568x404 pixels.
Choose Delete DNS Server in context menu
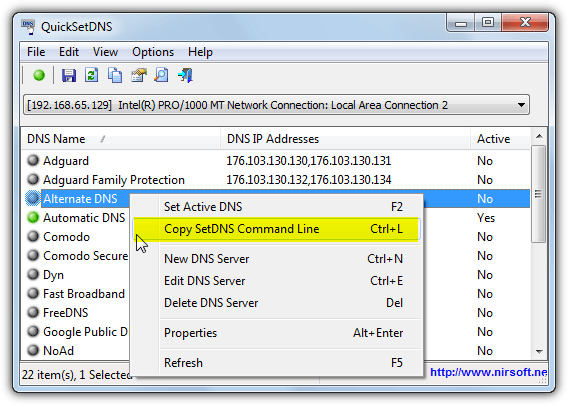[276, 303]
